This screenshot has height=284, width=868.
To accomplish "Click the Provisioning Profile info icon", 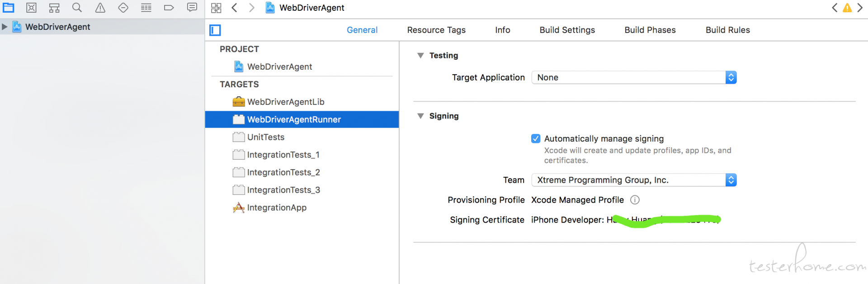I will pos(635,200).
